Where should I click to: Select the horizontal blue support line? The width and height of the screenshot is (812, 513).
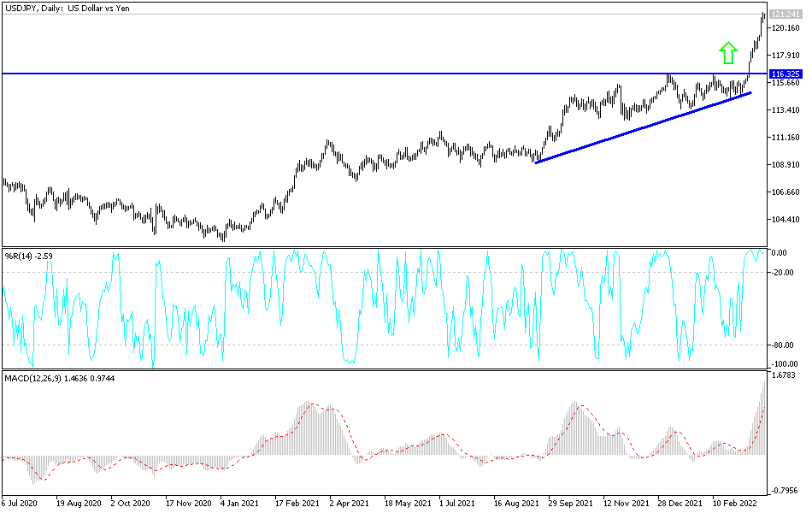point(342,73)
